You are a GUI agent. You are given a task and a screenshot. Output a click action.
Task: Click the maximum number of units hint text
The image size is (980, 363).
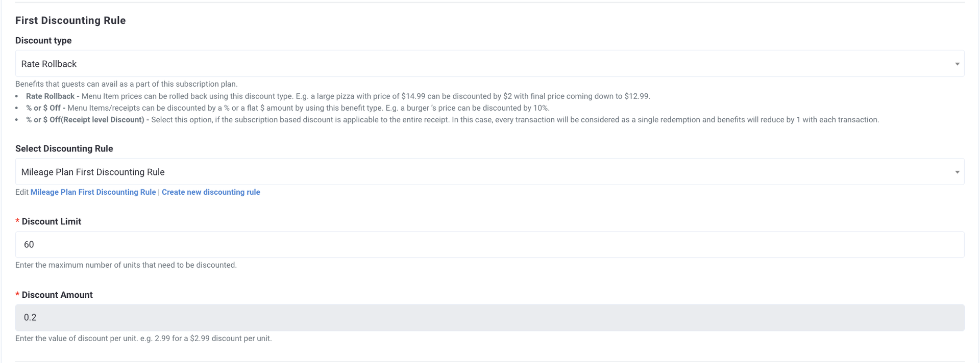[x=126, y=265]
